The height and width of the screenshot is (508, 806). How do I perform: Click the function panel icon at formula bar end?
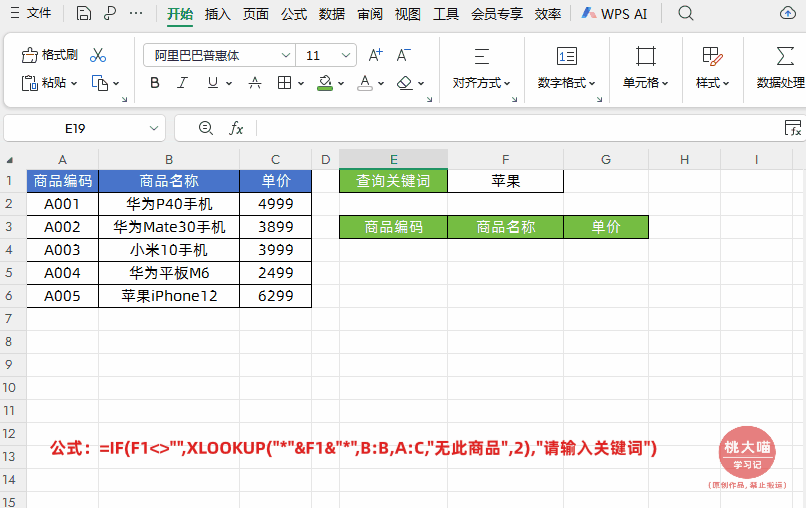pos(793,128)
